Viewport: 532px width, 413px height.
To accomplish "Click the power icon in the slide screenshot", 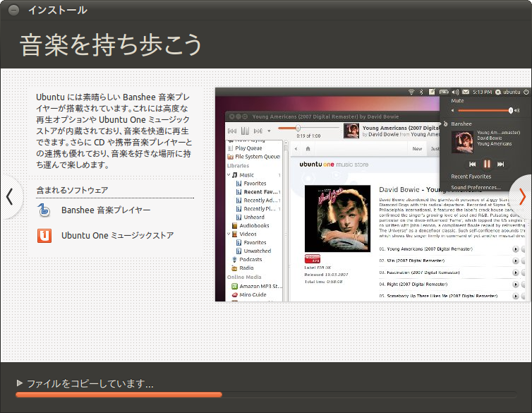I will [x=526, y=92].
